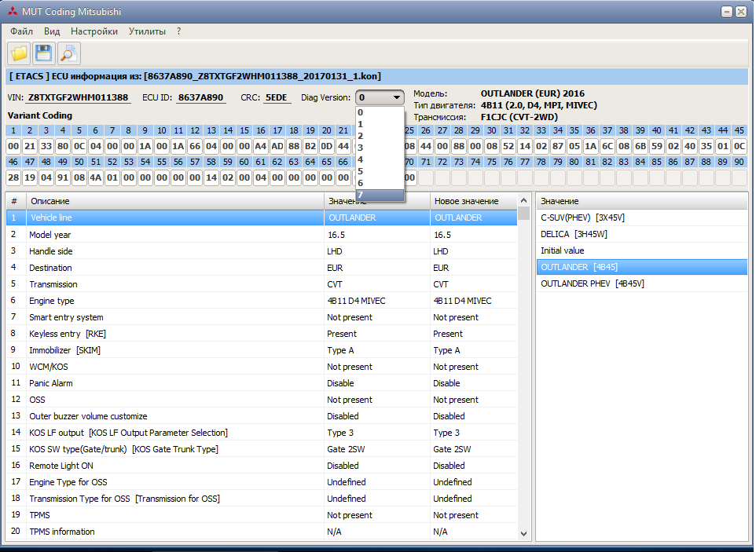Select the WCM/KOS row
756x552 pixels.
(x=262, y=367)
